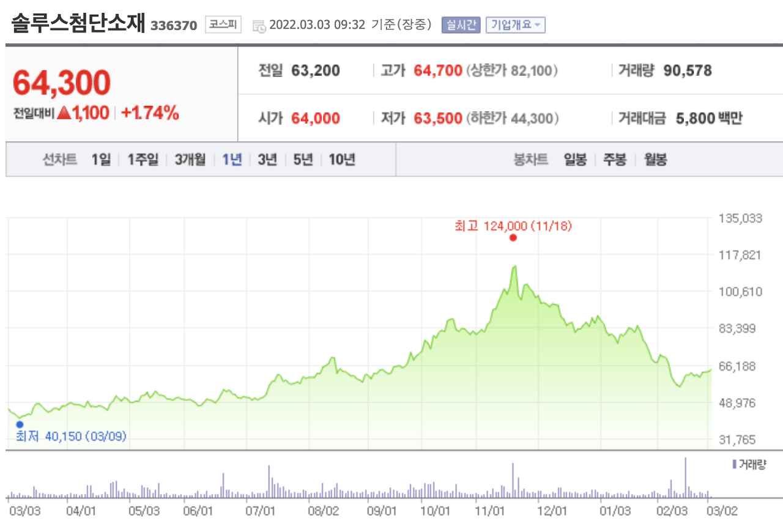Screen dimensions: 783x532
Task: Click the stock name 솔루스첨단소재
Action: coord(79,23)
